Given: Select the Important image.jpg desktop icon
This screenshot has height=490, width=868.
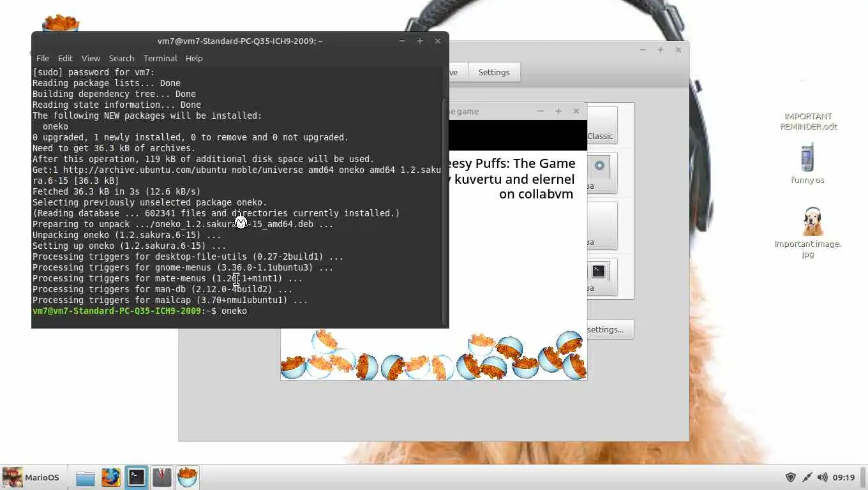Looking at the screenshot, I should 807,233.
